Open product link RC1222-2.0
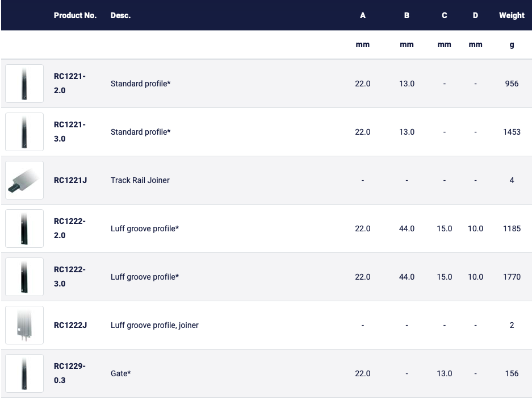Image resolution: width=532 pixels, height=399 pixels. point(70,228)
